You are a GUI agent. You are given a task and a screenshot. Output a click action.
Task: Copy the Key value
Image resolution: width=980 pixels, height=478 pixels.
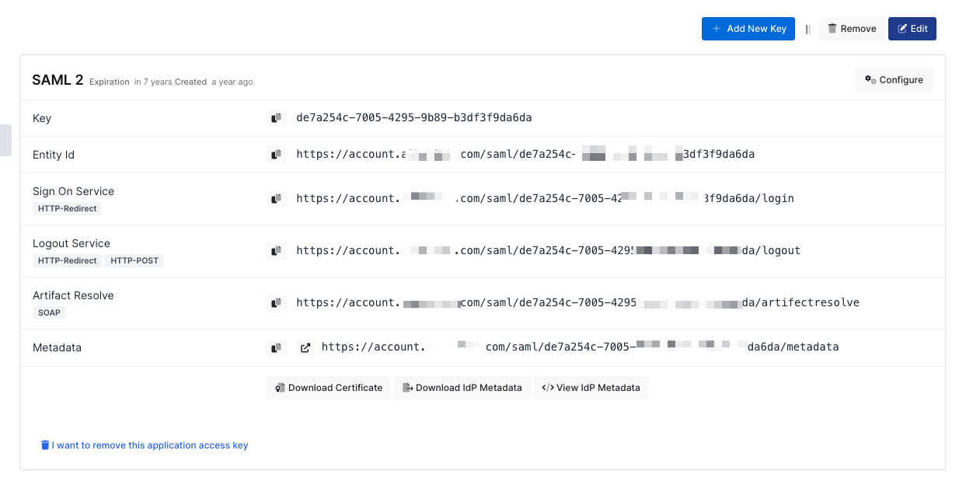275,118
